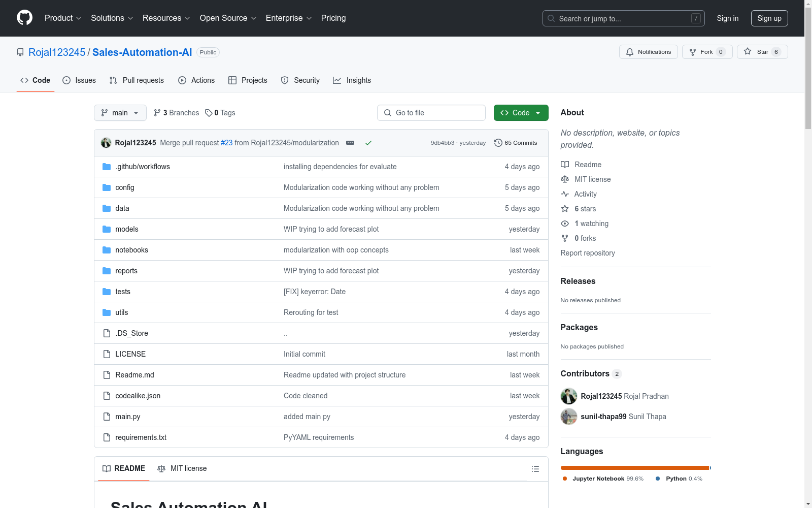Open the .github/workflows folder
Viewport: 812px width, 508px height.
pyautogui.click(x=143, y=167)
